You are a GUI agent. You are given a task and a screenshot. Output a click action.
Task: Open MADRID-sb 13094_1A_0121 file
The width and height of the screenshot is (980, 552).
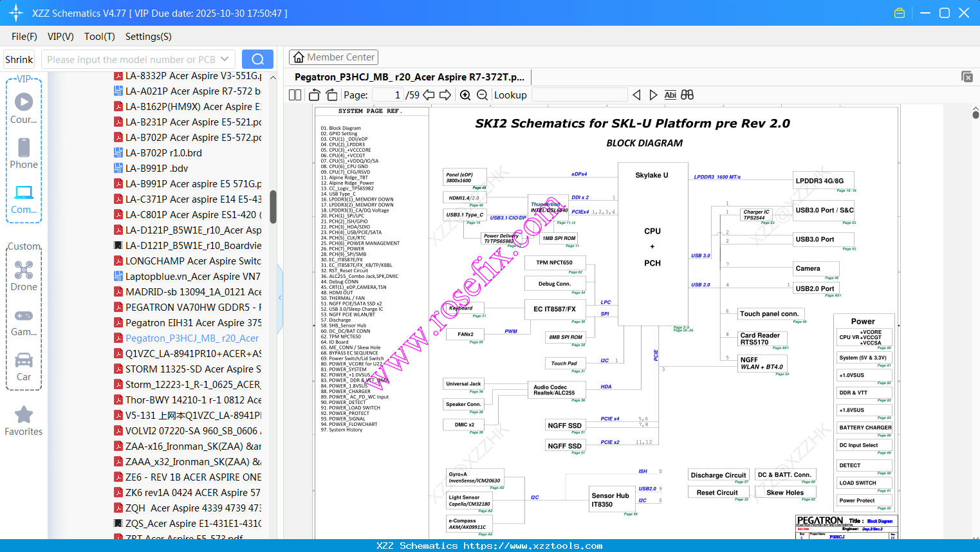(188, 292)
